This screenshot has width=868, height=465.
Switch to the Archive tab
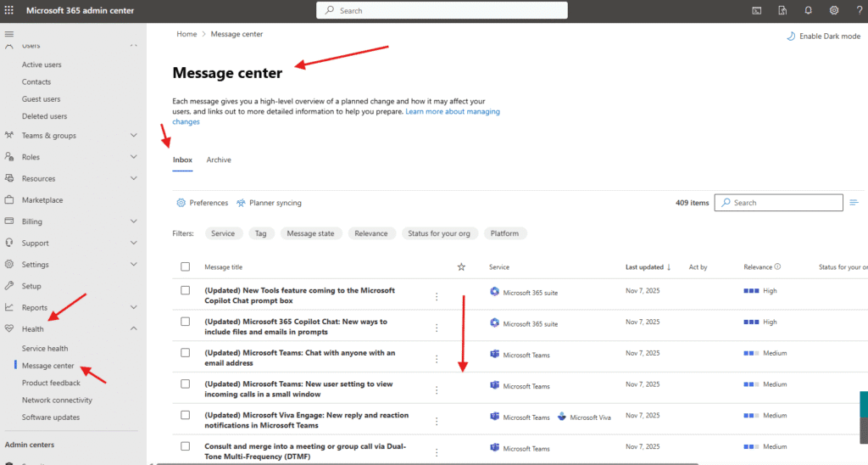coord(219,160)
